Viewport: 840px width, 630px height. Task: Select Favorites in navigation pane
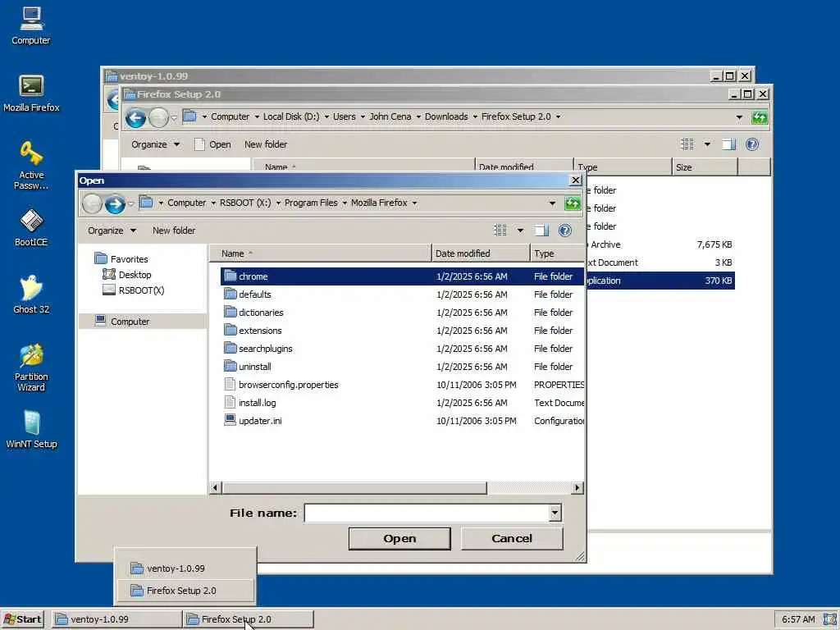121,258
